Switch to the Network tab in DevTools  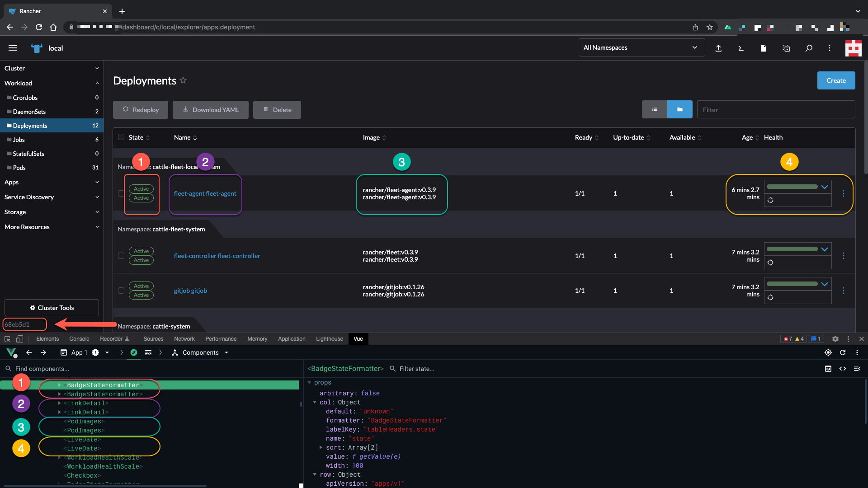coord(184,338)
